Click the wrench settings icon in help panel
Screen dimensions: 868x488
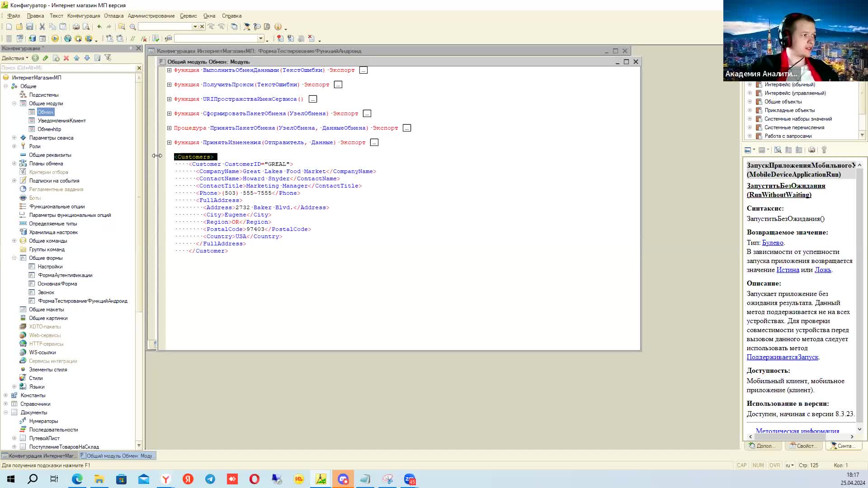(x=824, y=150)
